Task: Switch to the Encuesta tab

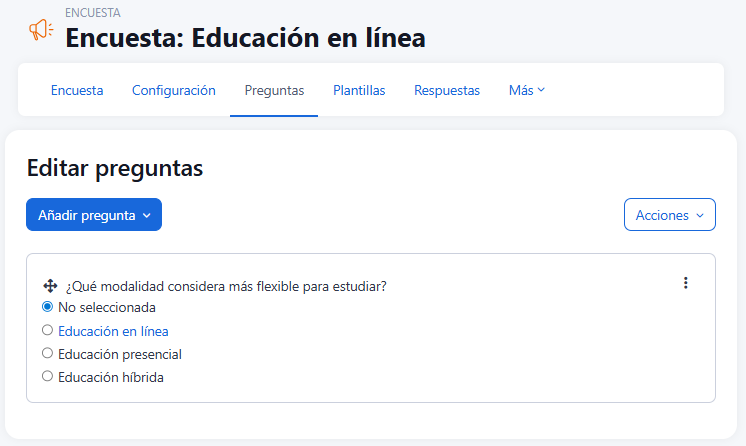Action: coord(77,90)
